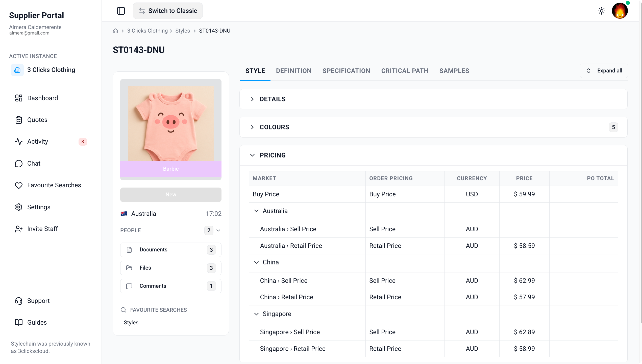Click the Guides book icon
The width and height of the screenshot is (642, 364).
(x=19, y=323)
